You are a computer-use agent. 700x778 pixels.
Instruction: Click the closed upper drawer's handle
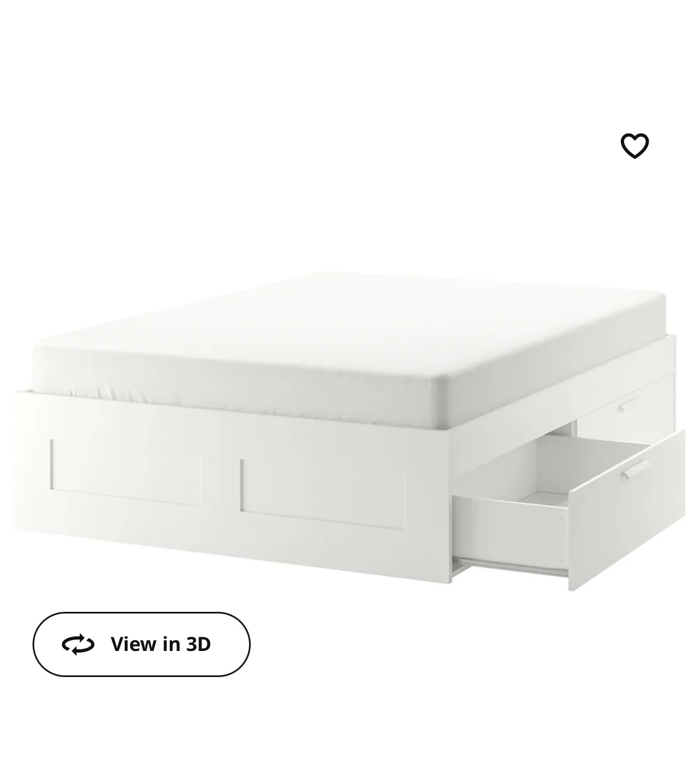629,403
